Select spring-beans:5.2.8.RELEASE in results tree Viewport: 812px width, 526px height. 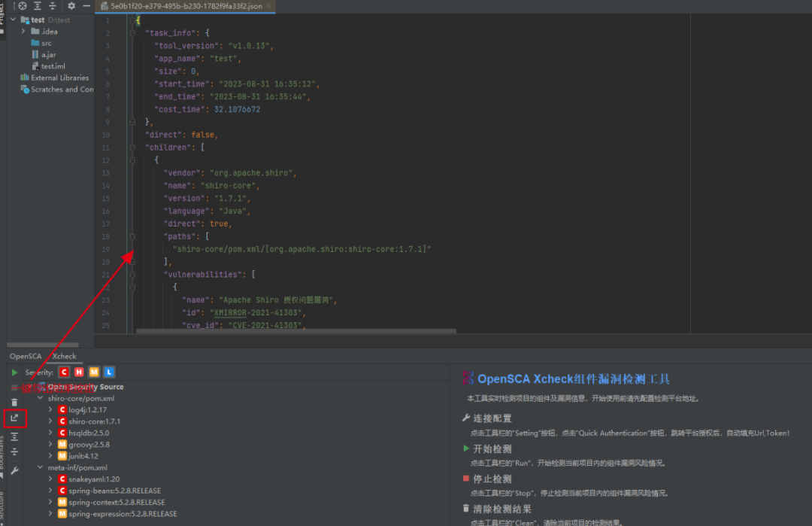(x=114, y=491)
